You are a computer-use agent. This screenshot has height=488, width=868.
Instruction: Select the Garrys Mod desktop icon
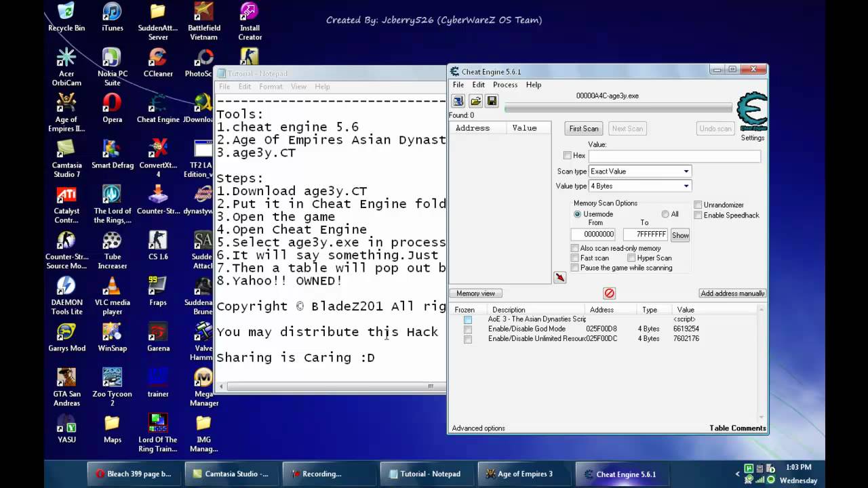[x=66, y=338]
